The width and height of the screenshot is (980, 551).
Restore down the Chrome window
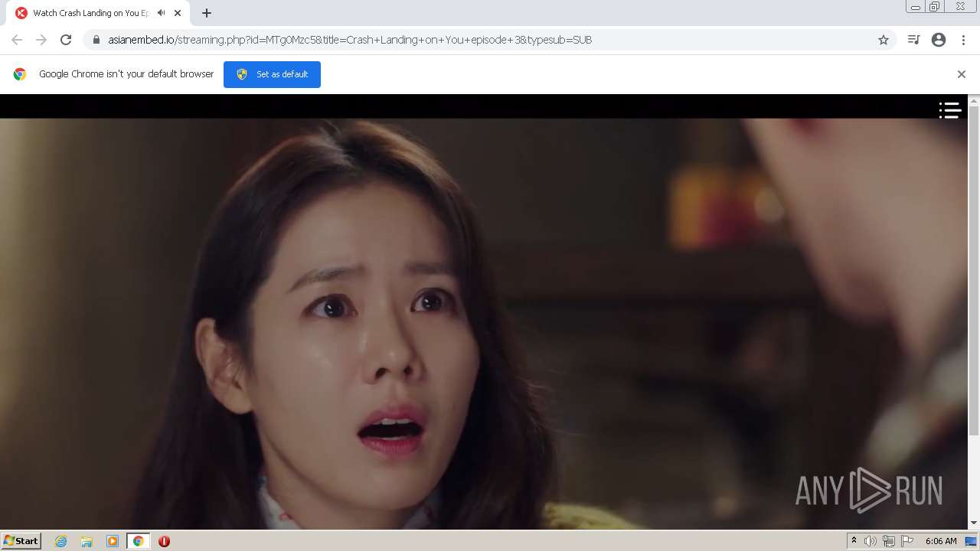(x=935, y=7)
